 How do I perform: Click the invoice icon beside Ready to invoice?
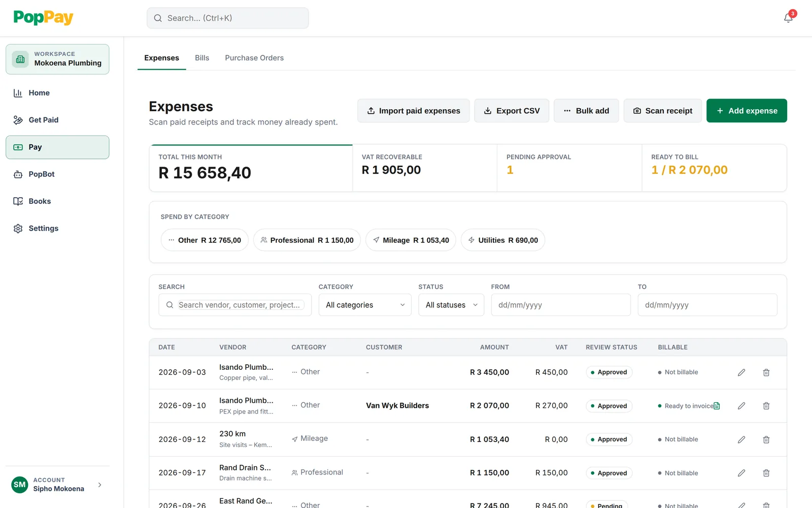pos(717,406)
